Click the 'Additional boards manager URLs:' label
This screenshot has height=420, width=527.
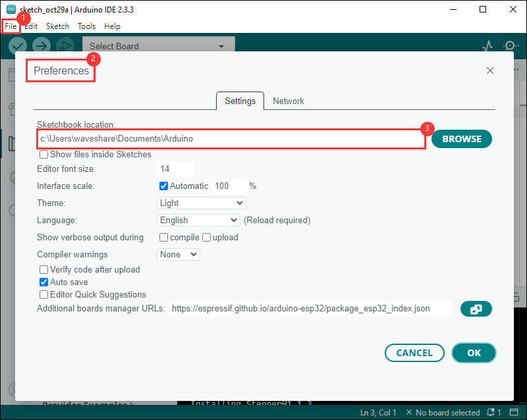coord(101,309)
